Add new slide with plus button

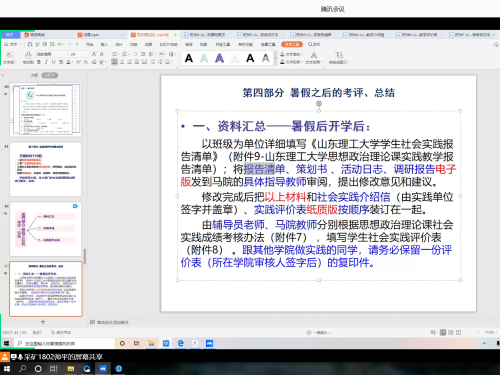[x=43, y=322]
